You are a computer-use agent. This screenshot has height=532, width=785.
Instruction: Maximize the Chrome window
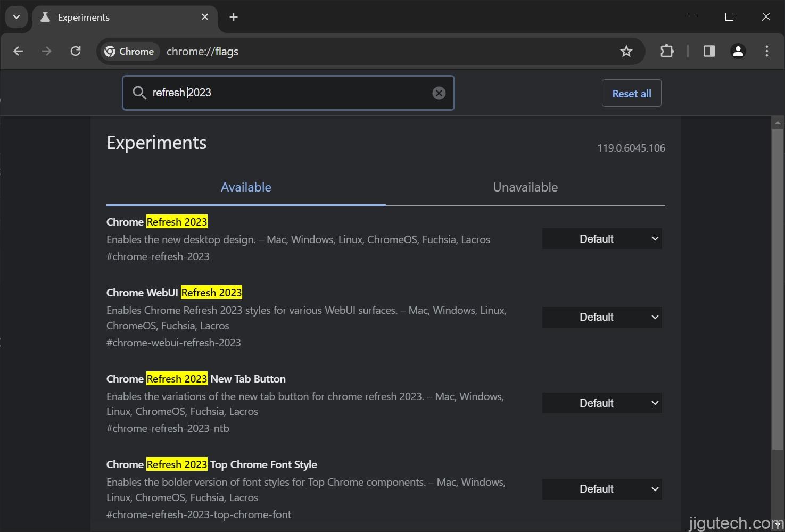point(729,17)
